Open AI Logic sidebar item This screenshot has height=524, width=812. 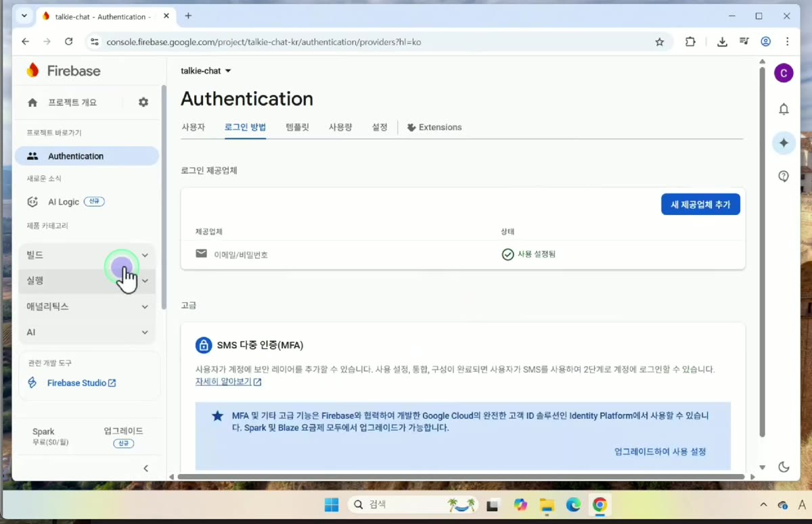[64, 201]
